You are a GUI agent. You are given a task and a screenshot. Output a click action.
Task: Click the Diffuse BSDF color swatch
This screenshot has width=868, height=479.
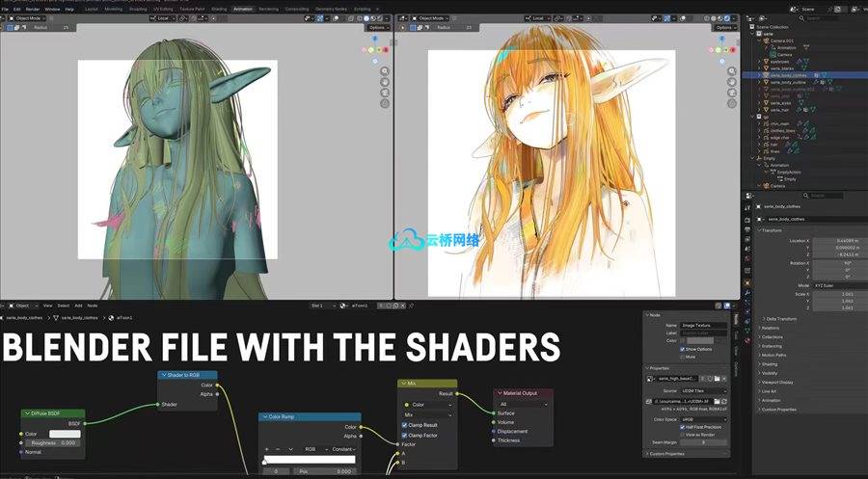(65, 435)
